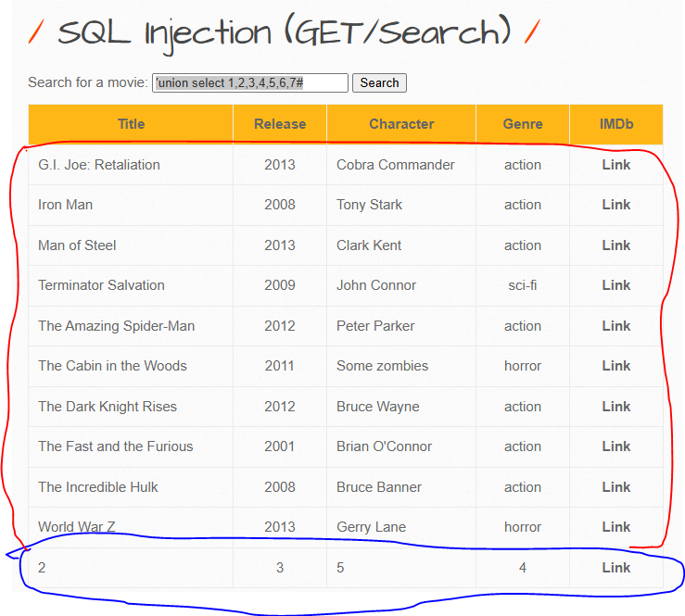This screenshot has height=616, width=685.
Task: Select The Fast and the Furious title
Action: [115, 446]
